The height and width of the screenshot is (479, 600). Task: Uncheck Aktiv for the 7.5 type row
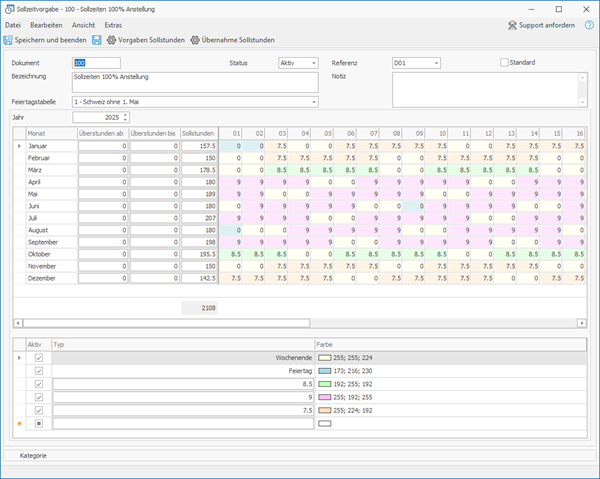39,410
